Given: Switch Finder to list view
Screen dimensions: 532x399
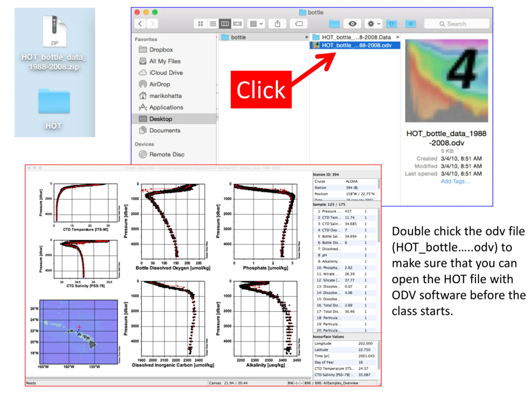Looking at the screenshot, I should point(213,24).
